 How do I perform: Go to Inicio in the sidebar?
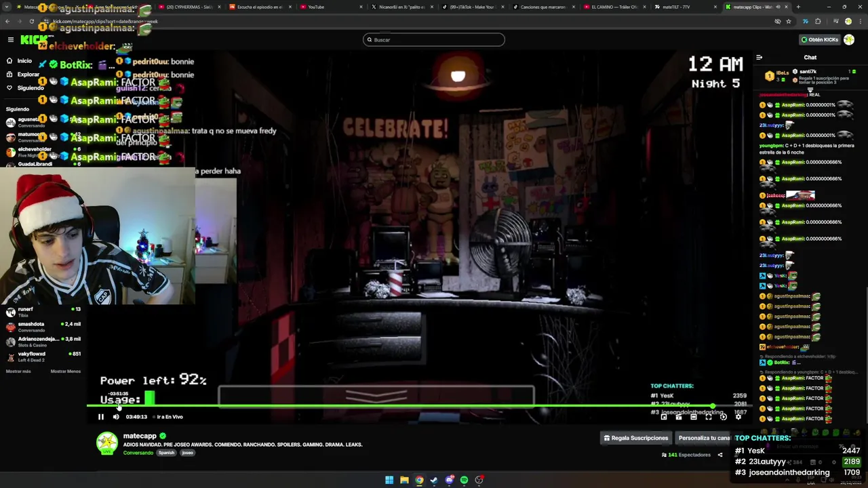tap(24, 60)
